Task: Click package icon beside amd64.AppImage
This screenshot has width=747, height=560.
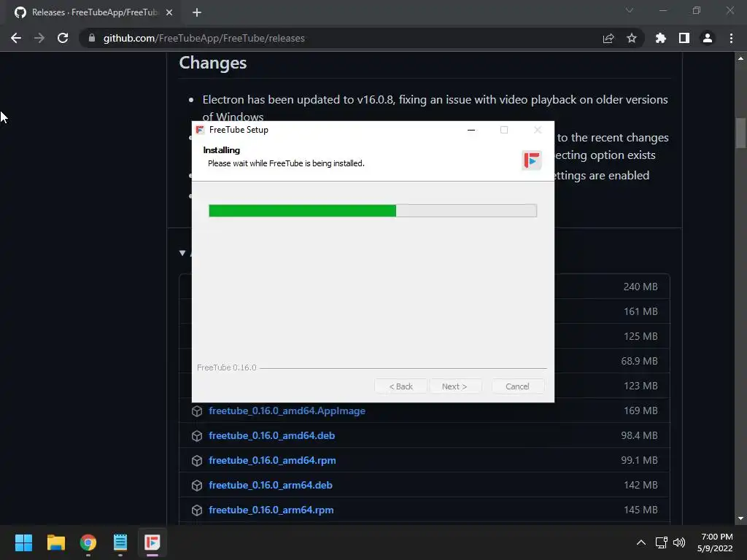Action: pos(197,411)
